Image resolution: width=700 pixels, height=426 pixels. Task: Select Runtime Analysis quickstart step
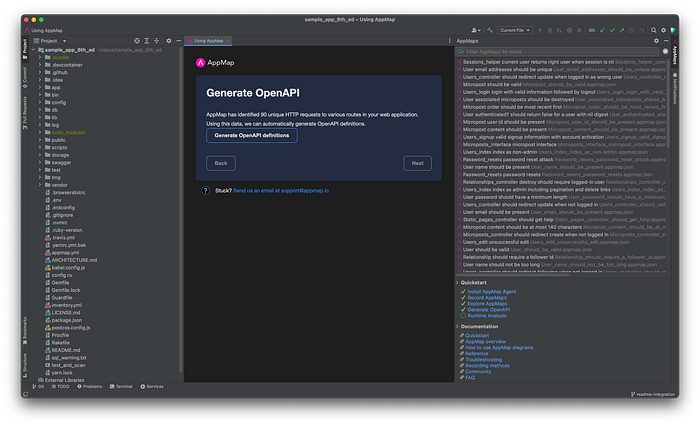(x=487, y=316)
